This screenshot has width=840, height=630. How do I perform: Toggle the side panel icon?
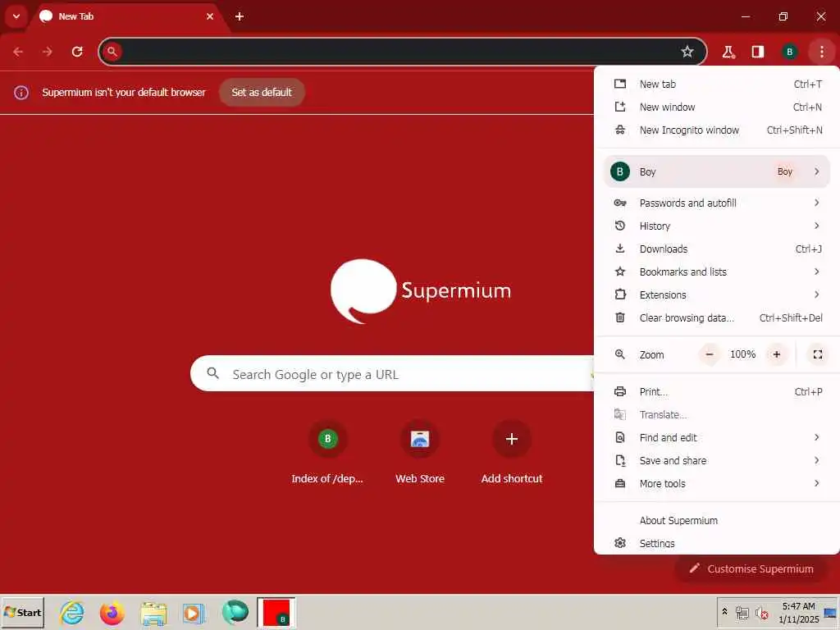tap(757, 52)
